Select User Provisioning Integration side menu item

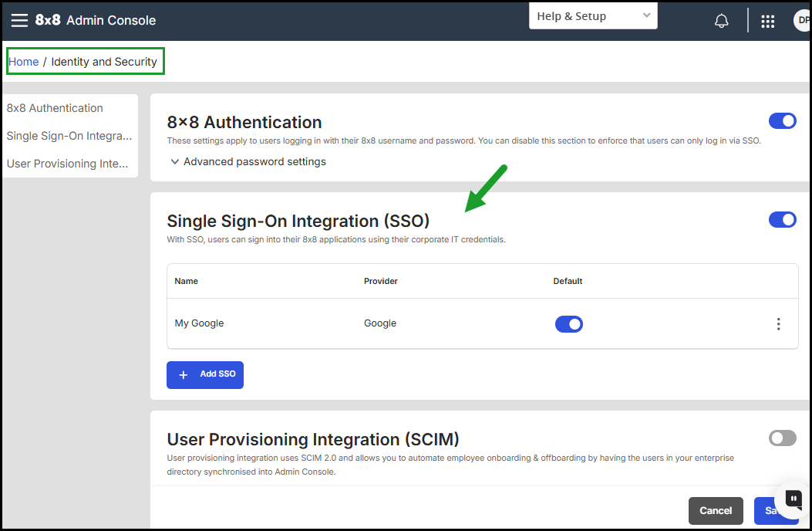tap(67, 164)
